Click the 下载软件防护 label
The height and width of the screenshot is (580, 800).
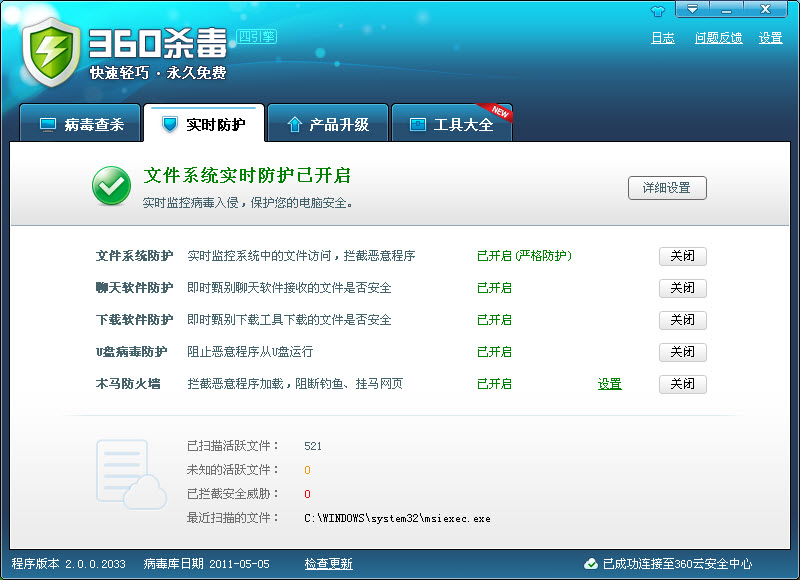134,320
